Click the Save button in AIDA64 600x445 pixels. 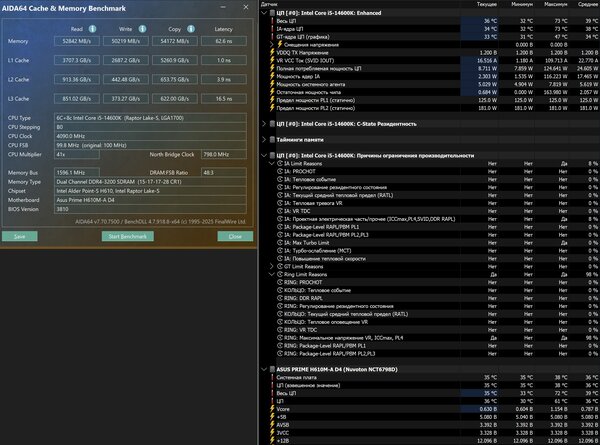click(x=20, y=236)
